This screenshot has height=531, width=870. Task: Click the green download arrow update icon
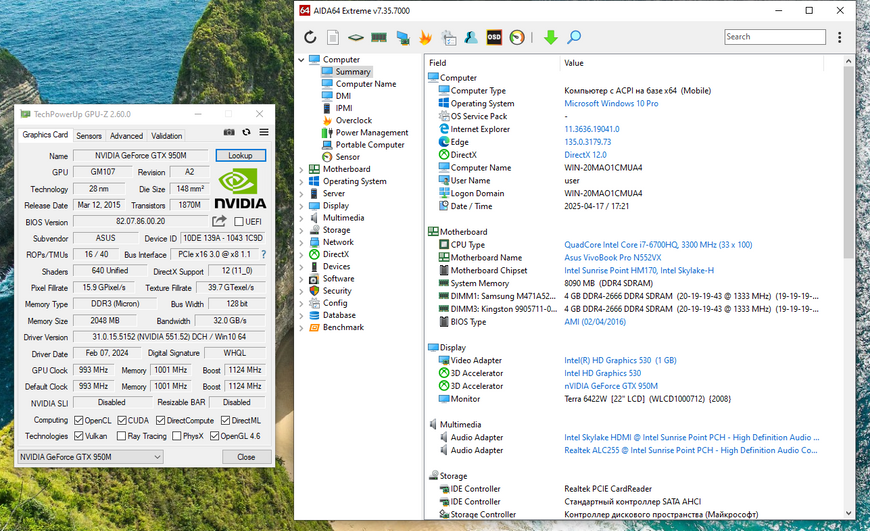[x=550, y=37]
